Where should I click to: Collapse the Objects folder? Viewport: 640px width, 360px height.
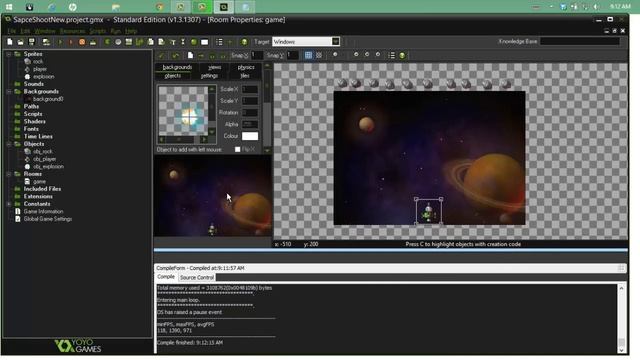point(9,144)
